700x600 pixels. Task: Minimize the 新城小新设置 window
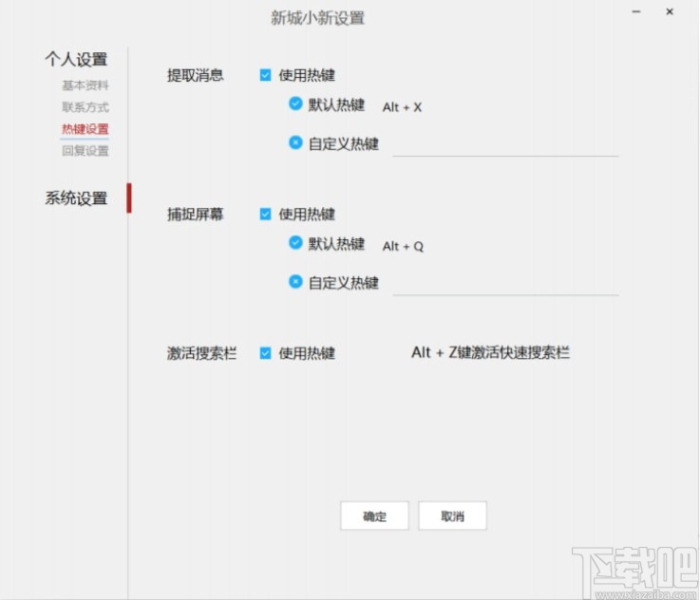point(636,11)
